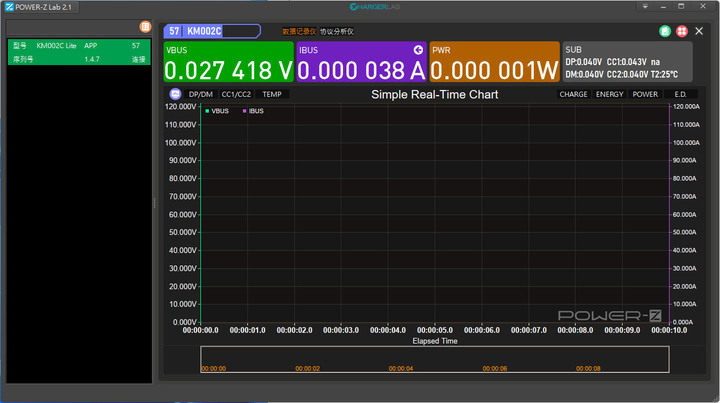Screen dimensions: 720x403
Task: Click the 00:00:06 marker in overview timeline
Action: [495, 369]
